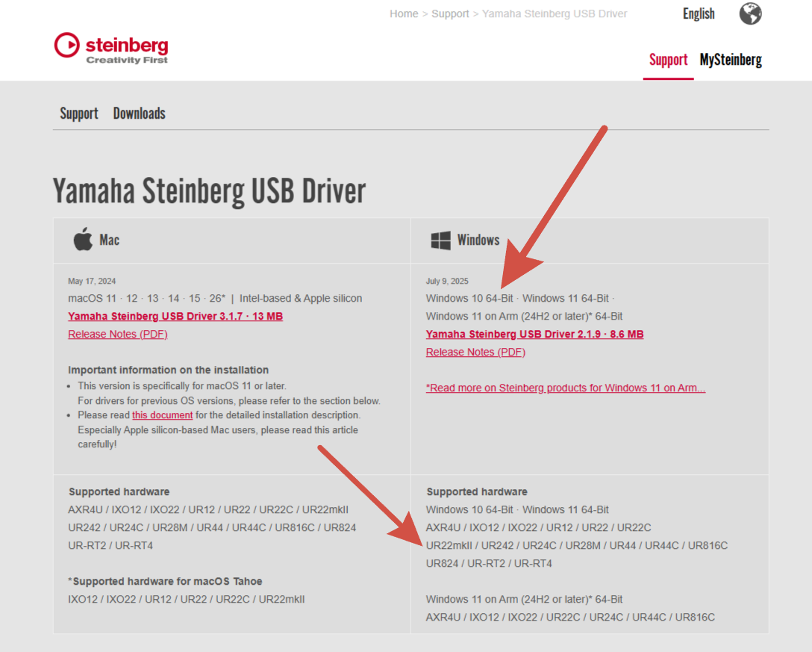The image size is (812, 652).
Task: Read more on Steinberg products for Windows 11 on Arm
Action: point(566,388)
